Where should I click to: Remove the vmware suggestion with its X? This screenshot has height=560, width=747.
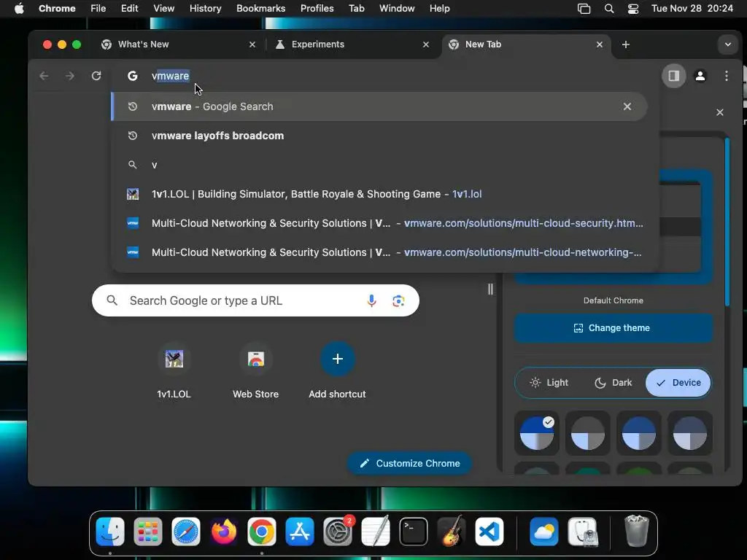[627, 106]
